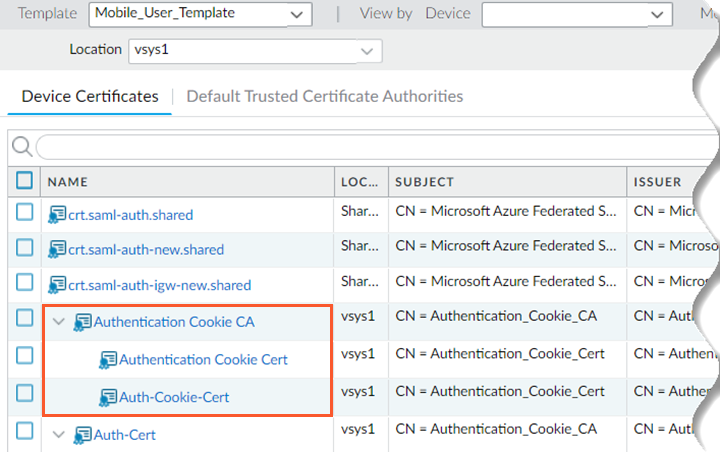Switch to Device Certificates tab
720x452 pixels.
pos(90,96)
